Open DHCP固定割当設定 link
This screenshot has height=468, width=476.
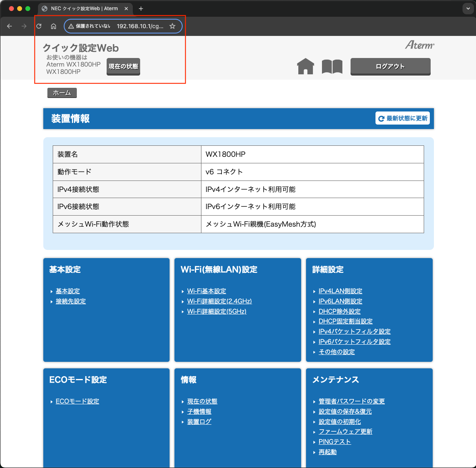346,321
